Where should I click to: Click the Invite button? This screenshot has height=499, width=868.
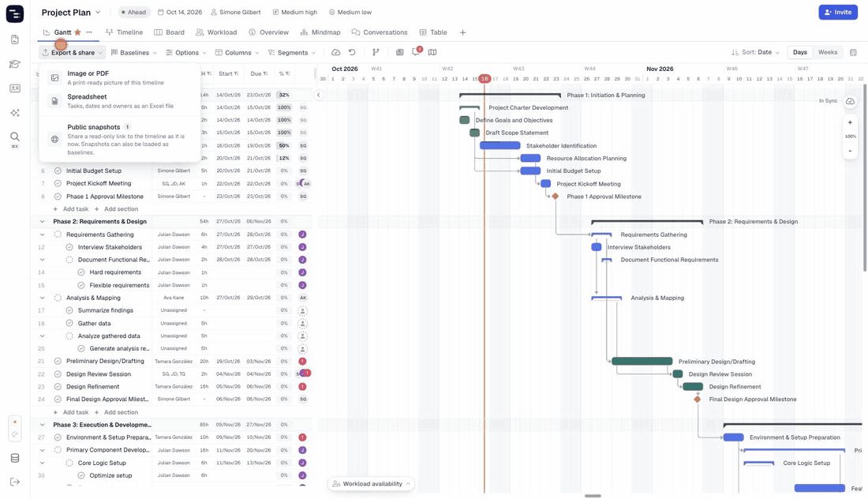click(x=837, y=12)
